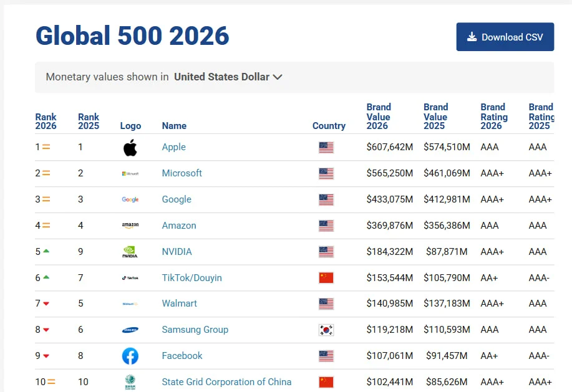The width and height of the screenshot is (572, 392).
Task: Click the Amazon logo icon
Action: point(130,226)
